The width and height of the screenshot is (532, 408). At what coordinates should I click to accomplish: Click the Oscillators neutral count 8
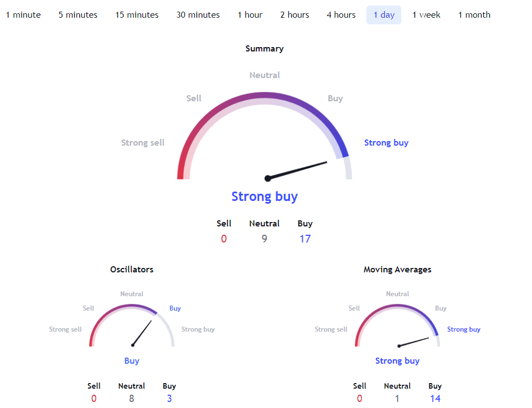tap(132, 398)
